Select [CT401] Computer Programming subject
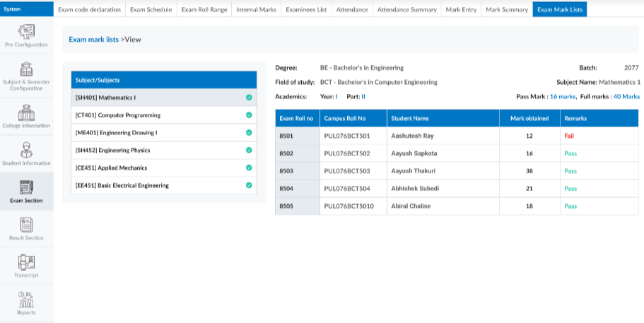The width and height of the screenshot is (644, 323). [164, 115]
